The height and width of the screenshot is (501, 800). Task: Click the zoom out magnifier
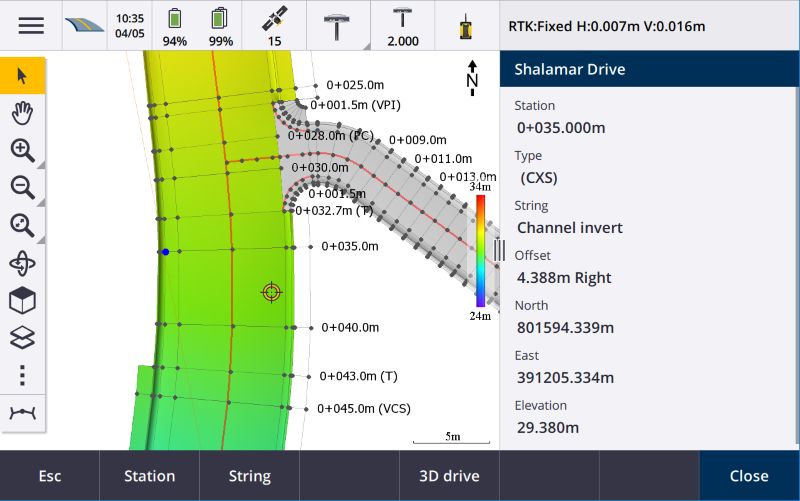(x=22, y=187)
